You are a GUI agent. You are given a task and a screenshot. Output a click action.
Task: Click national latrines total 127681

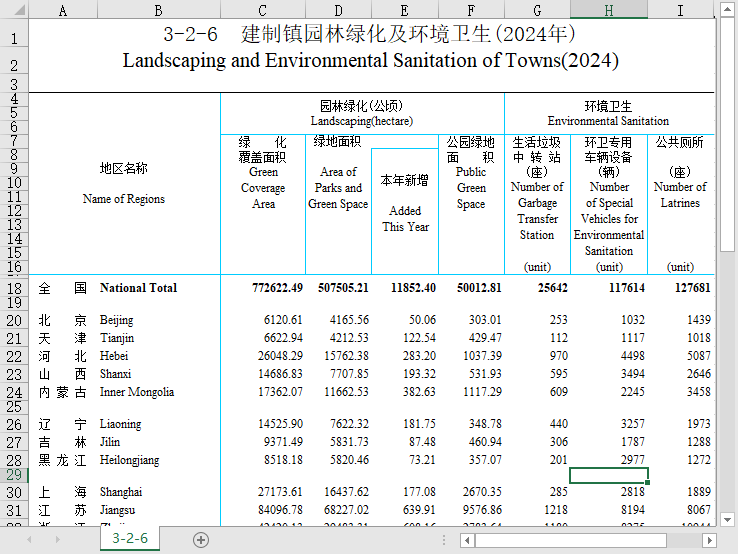click(x=692, y=288)
